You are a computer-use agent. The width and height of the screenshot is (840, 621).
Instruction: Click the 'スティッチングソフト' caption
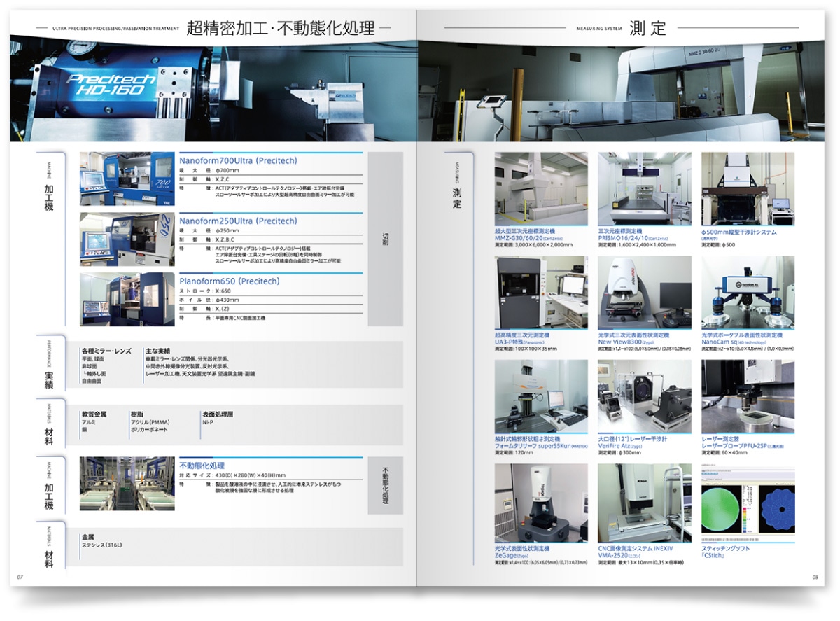(725, 548)
